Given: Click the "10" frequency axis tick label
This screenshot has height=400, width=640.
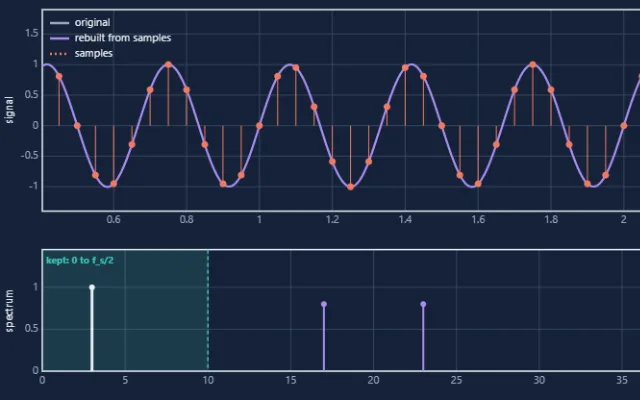Looking at the screenshot, I should [x=208, y=380].
